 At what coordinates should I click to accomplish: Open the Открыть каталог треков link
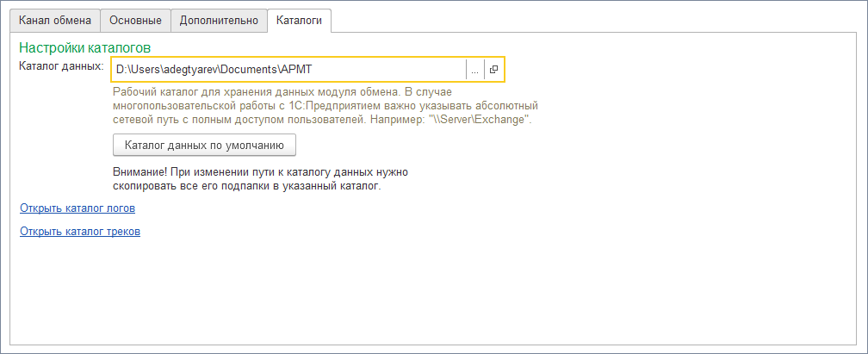(79, 232)
